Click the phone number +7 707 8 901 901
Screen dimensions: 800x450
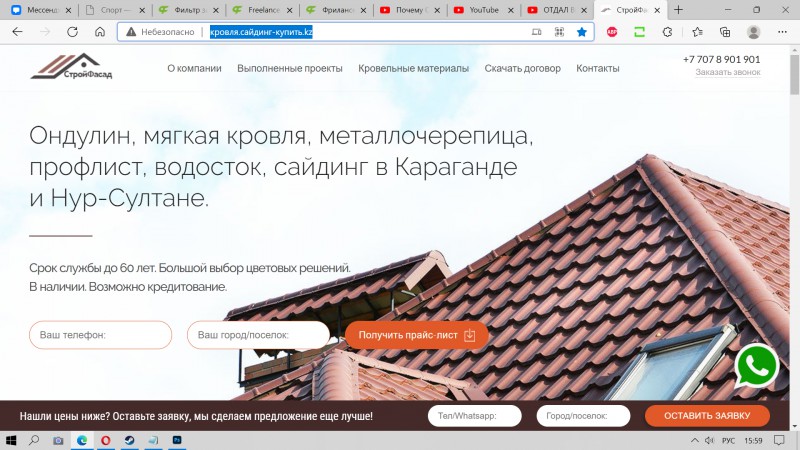click(x=721, y=59)
